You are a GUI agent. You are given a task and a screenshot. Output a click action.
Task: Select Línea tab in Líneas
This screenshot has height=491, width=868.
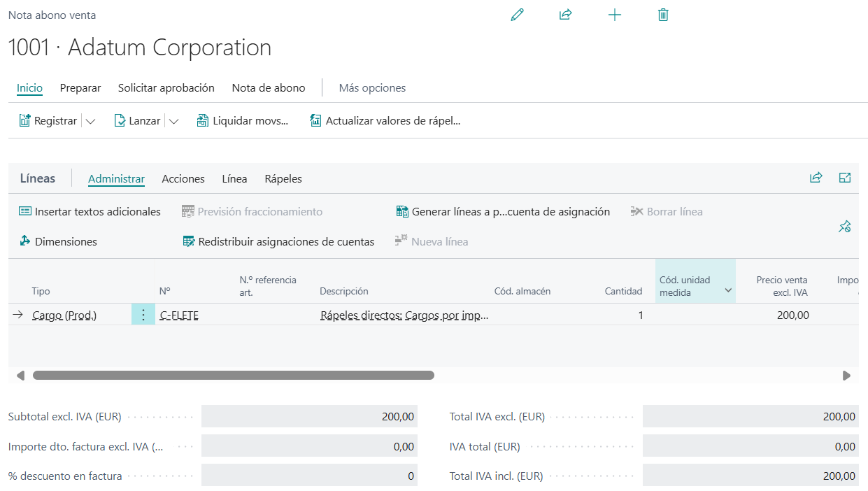(234, 178)
